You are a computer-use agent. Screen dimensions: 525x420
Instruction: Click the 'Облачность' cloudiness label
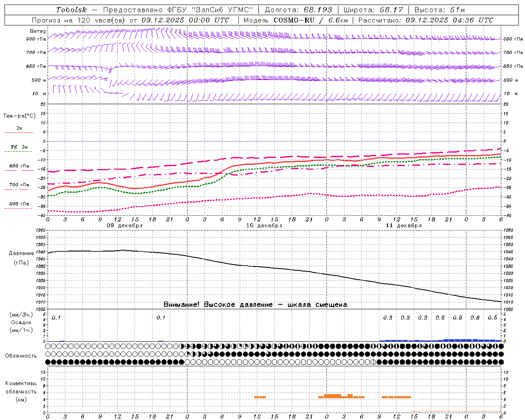21,356
